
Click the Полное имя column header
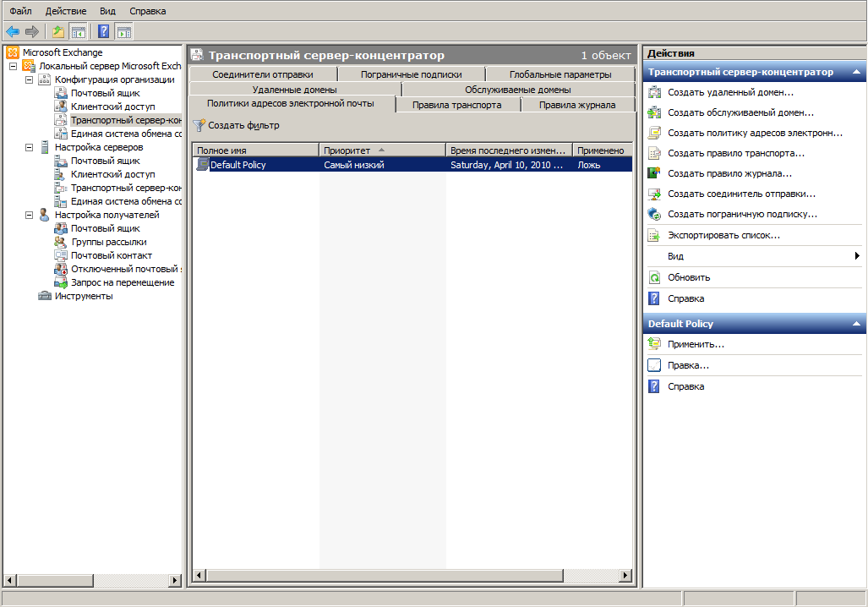point(256,150)
